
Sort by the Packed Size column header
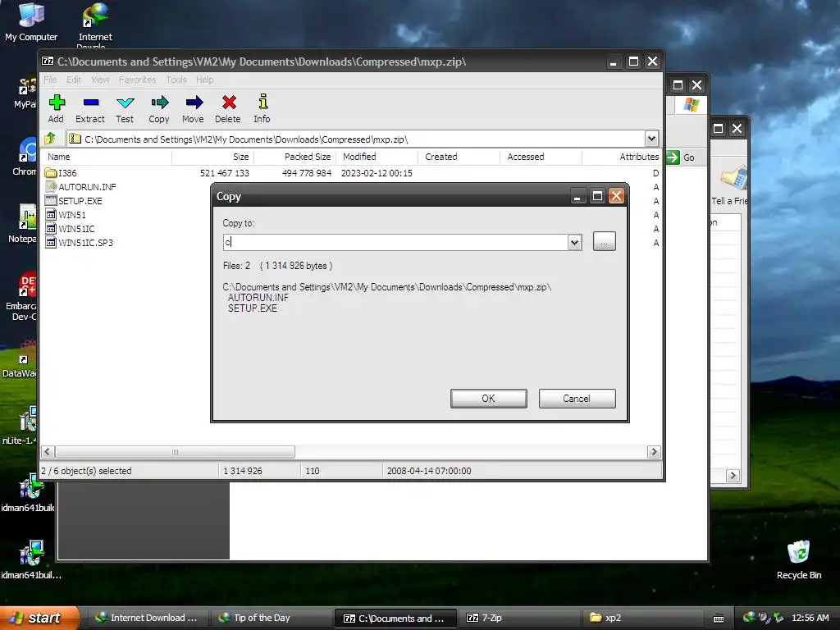click(294, 157)
